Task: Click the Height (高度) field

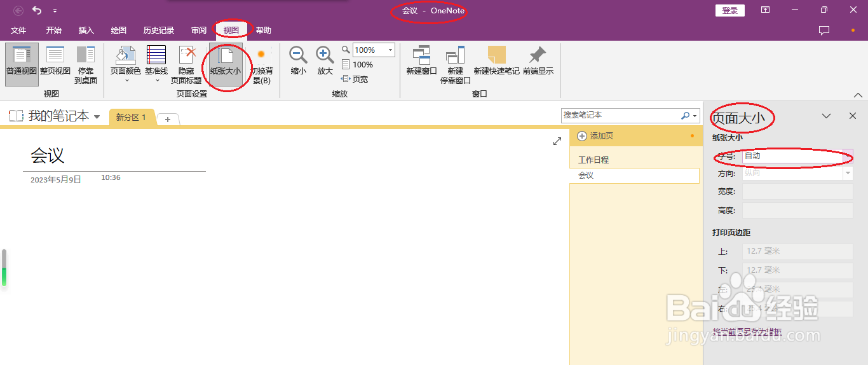Action: 797,210
